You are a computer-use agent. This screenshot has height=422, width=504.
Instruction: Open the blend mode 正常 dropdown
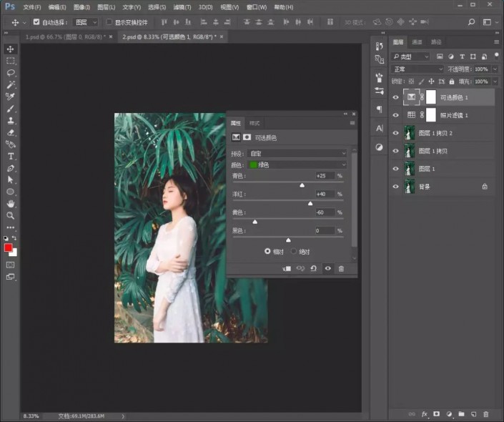point(417,69)
